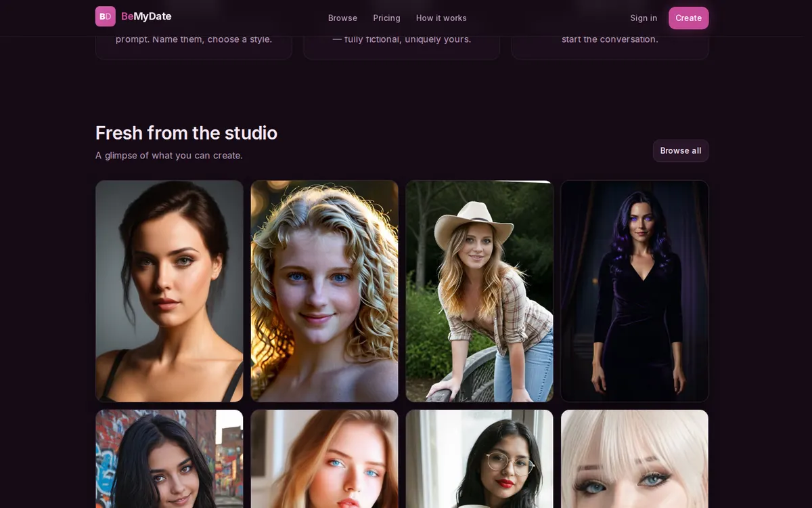The image size is (812, 508).
Task: Open How it works section
Action: click(x=441, y=18)
